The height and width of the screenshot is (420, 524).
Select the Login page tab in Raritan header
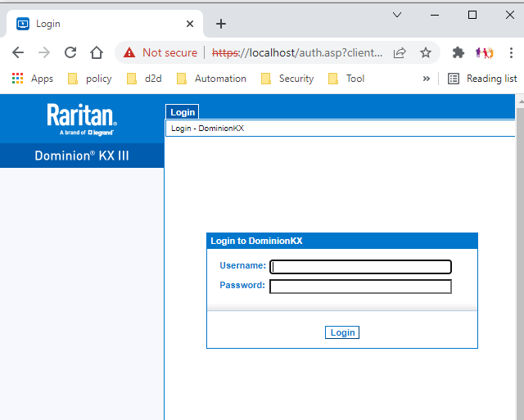click(183, 112)
